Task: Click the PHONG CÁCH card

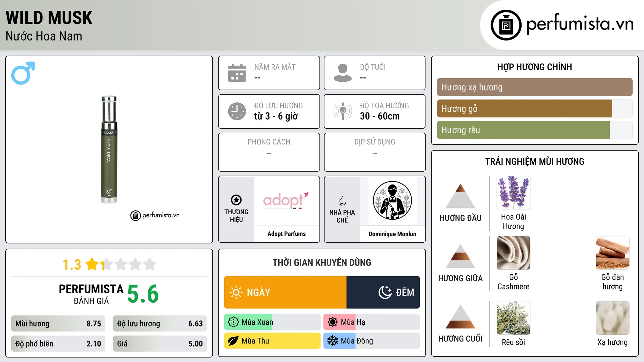Action: pyautogui.click(x=269, y=152)
